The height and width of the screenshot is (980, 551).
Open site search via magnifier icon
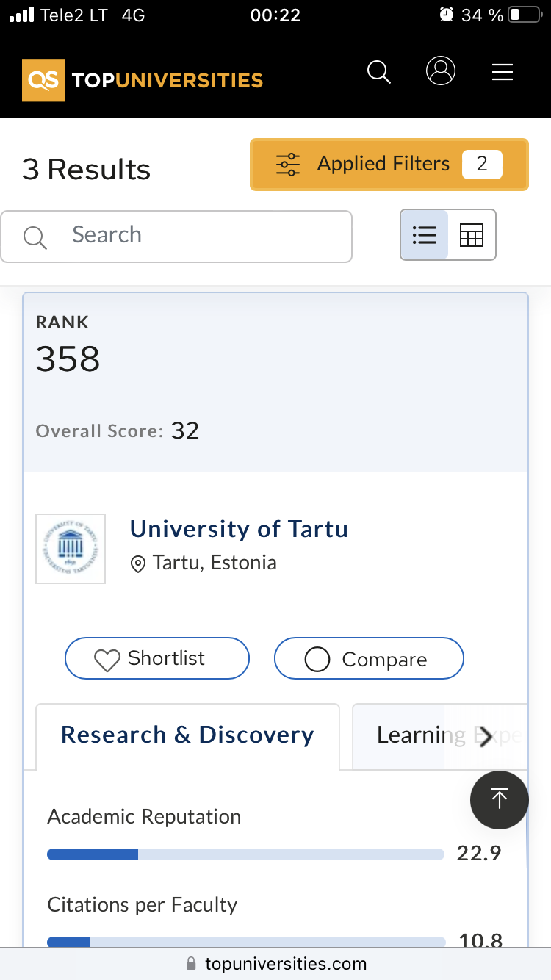pyautogui.click(x=379, y=72)
